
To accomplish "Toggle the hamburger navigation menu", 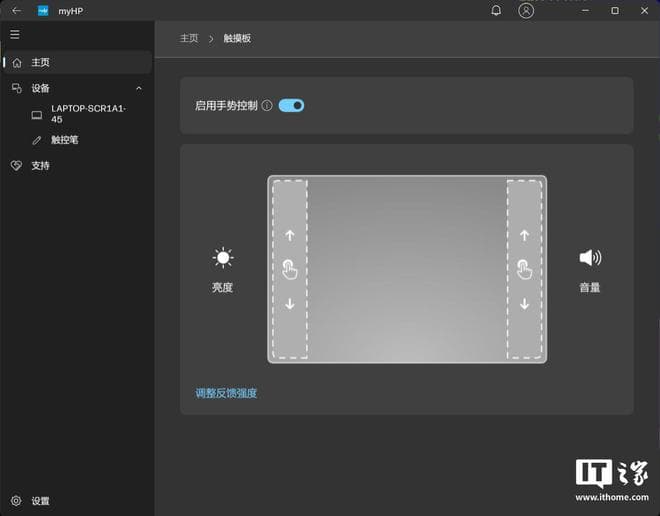I will [x=15, y=35].
